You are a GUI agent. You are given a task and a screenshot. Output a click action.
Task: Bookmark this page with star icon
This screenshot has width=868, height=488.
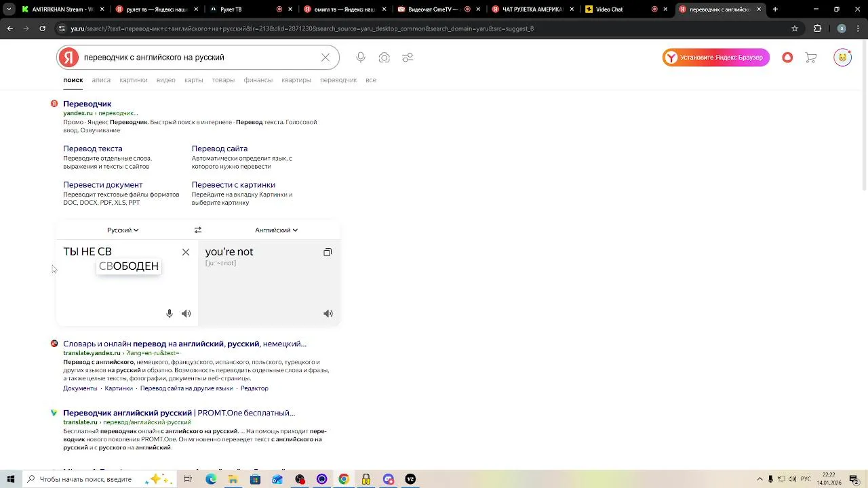coord(795,28)
